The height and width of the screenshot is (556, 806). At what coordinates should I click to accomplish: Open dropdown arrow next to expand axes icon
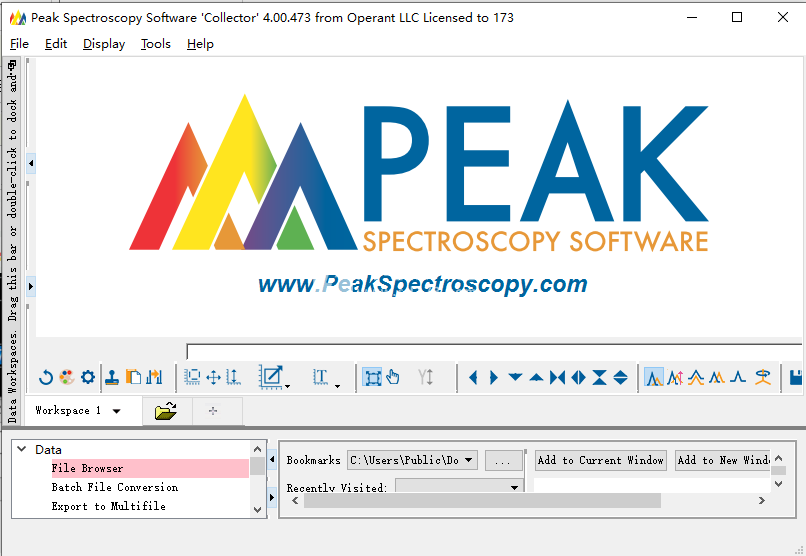click(x=287, y=386)
